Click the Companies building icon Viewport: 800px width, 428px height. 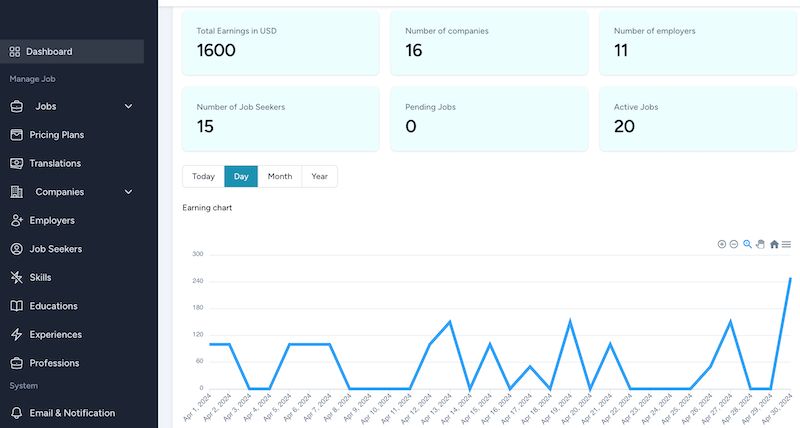pyautogui.click(x=16, y=192)
